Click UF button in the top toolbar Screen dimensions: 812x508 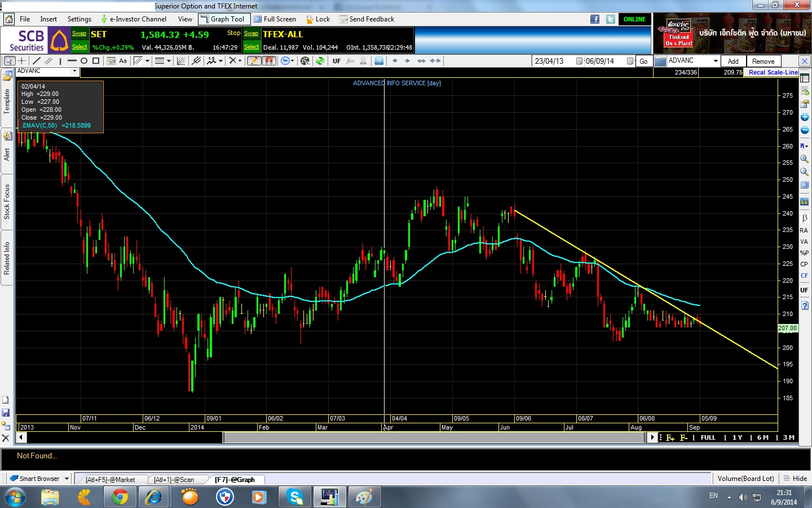tap(337, 61)
